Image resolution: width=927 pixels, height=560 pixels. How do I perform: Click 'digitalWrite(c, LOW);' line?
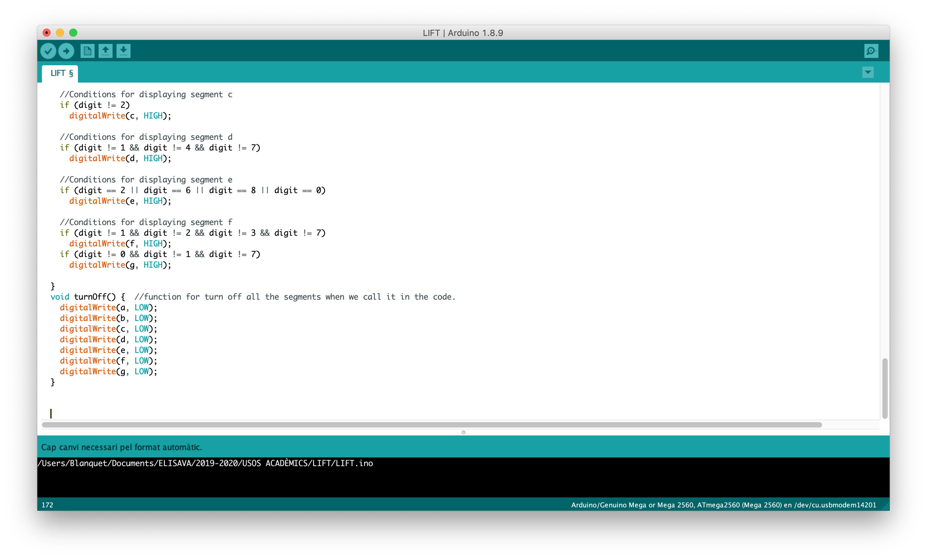tap(108, 329)
